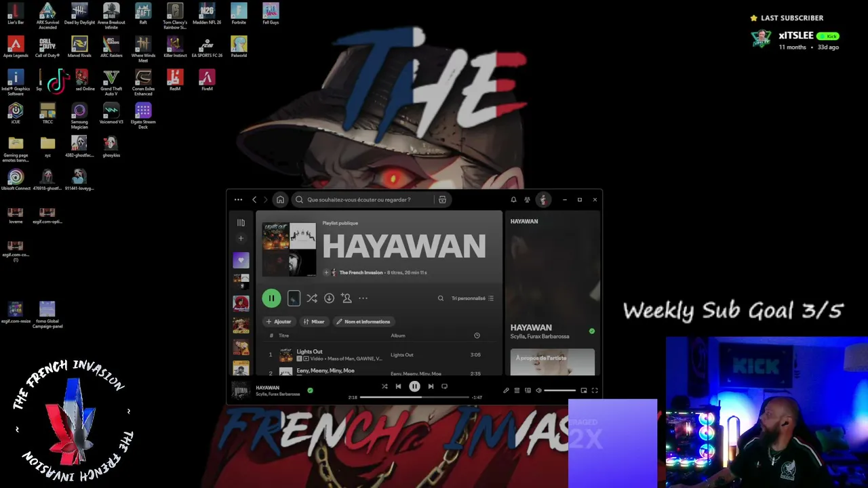
Task: Open the create plus menu in the sidebar
Action: coord(241,239)
